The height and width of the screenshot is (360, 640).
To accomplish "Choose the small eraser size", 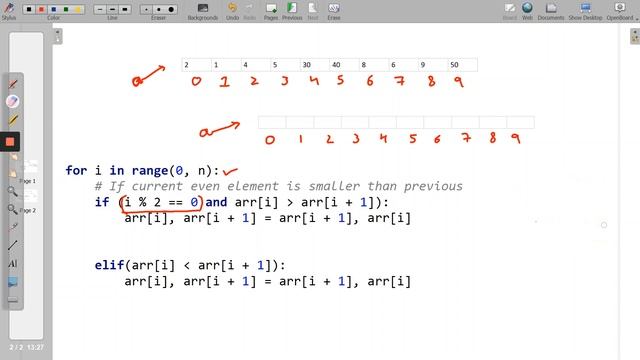I will pos(146,9).
